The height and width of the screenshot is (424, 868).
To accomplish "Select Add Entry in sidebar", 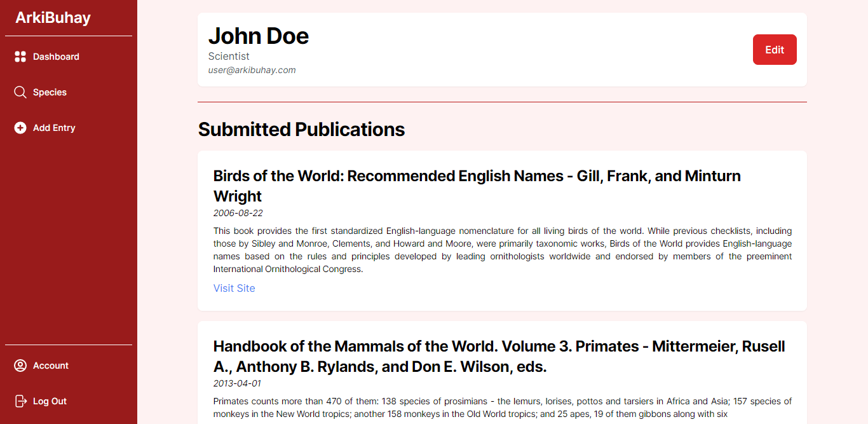I will coord(69,128).
